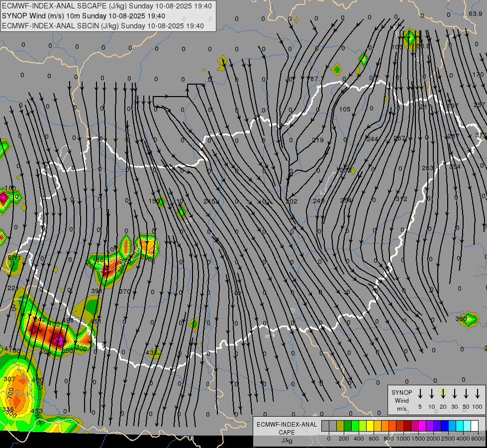487x448 pixels.
Task: Click the 451 value on the map
Action: click(96, 321)
